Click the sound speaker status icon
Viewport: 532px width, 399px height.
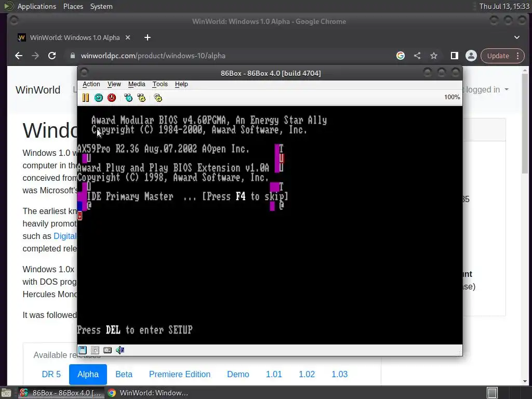click(x=120, y=350)
